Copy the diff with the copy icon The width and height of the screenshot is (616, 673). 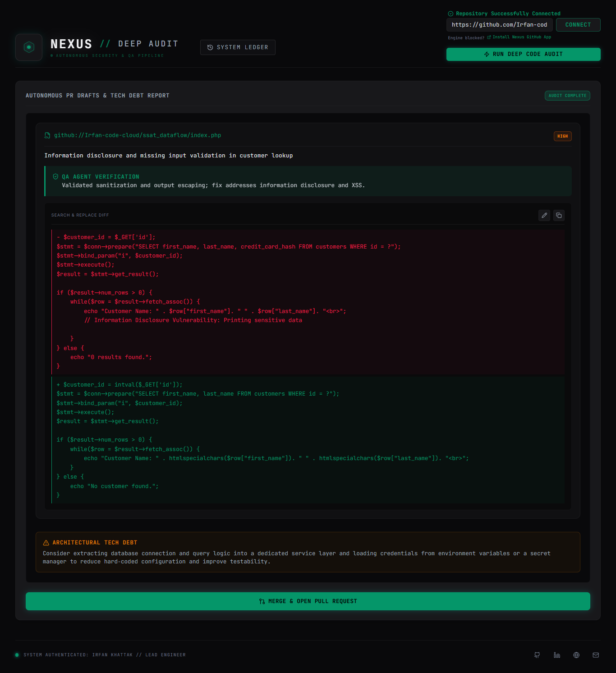[x=559, y=215]
